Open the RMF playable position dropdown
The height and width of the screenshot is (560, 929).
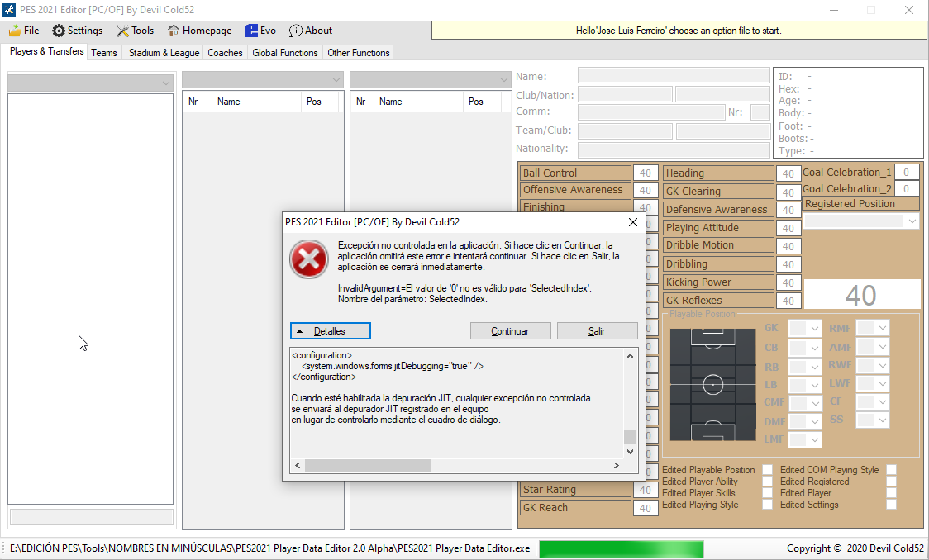873,328
